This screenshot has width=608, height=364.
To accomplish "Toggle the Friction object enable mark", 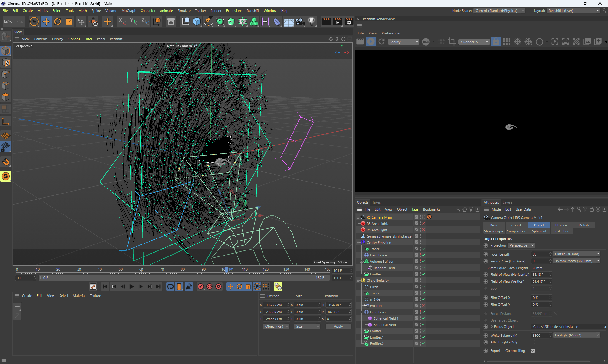I will (423, 306).
